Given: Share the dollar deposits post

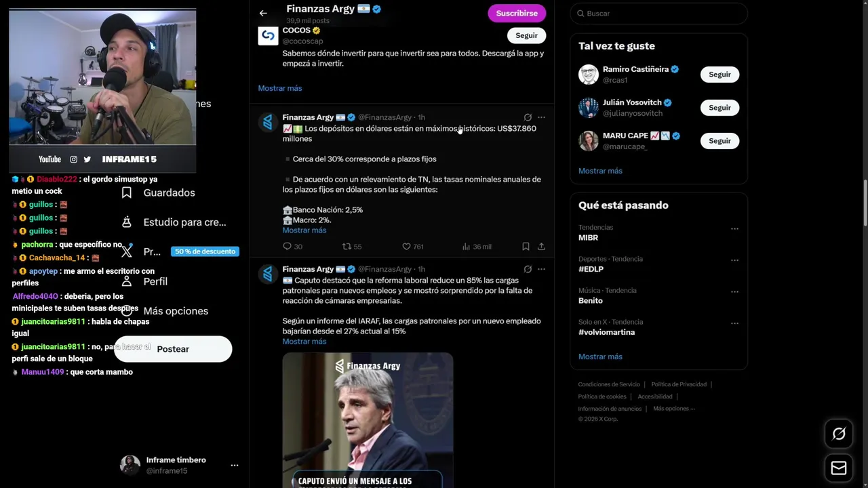Looking at the screenshot, I should click(x=541, y=247).
